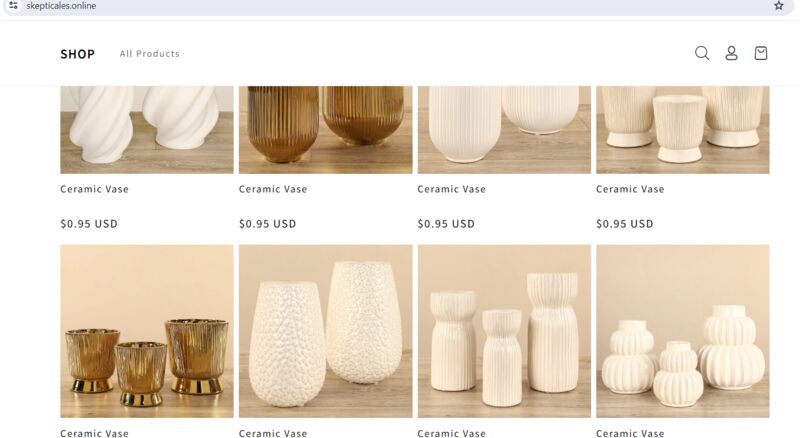Open the beige textured pots image
800x438 pixels.
(x=683, y=130)
